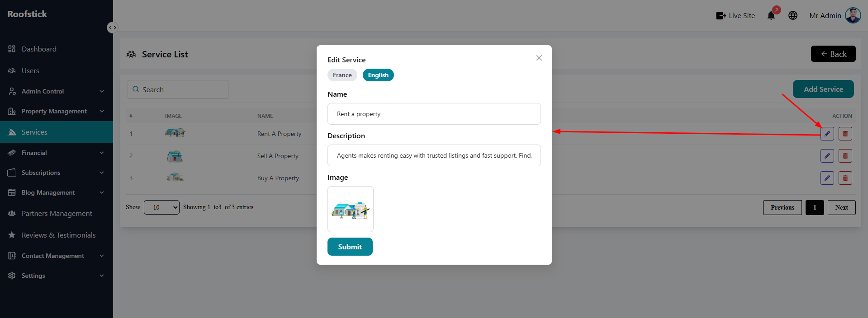Submit the Edit Service form
This screenshot has width=868, height=318.
(350, 247)
